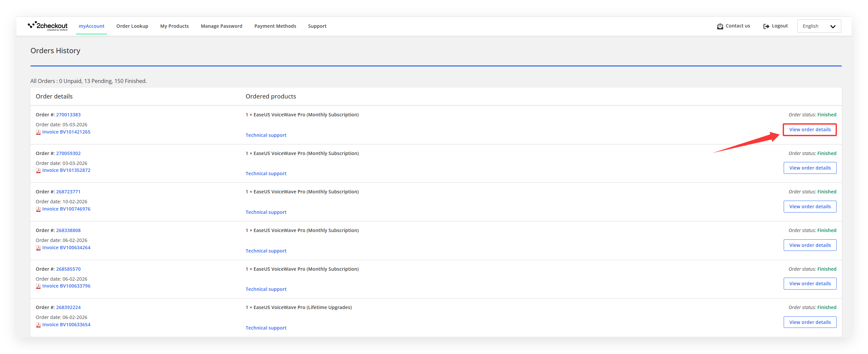Screen dimensions: 868x354
Task: Open Invoice BV100633654 link
Action: (66, 325)
